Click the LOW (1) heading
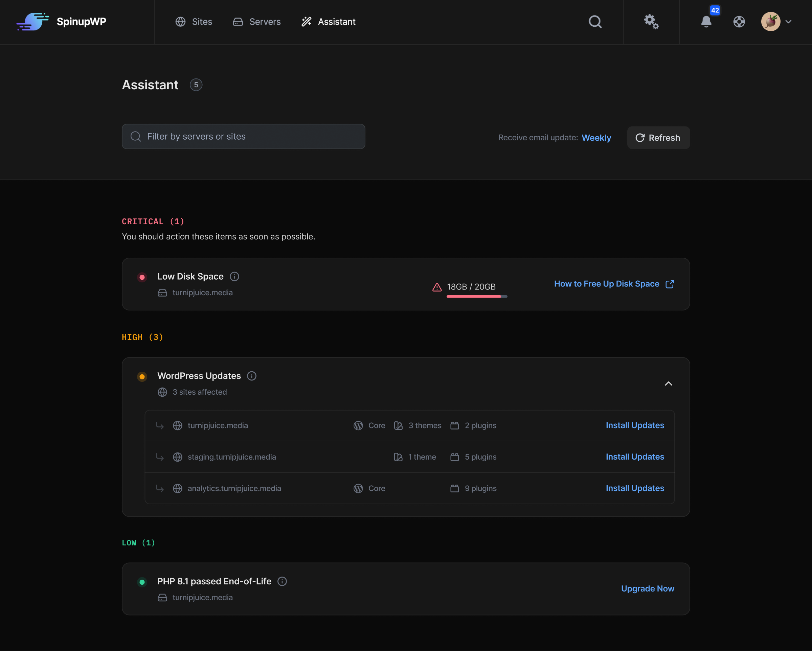The image size is (812, 651). (138, 542)
